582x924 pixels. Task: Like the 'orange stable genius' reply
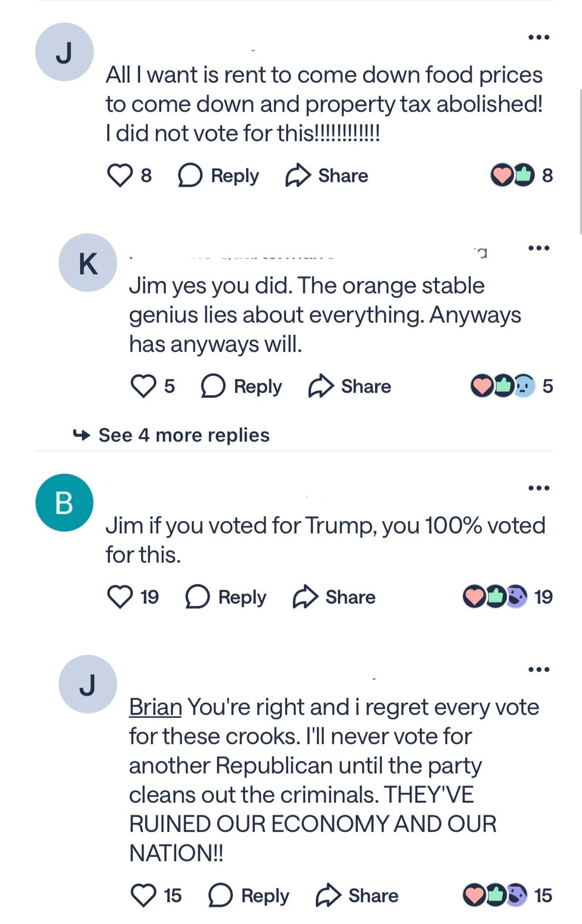[x=143, y=386]
